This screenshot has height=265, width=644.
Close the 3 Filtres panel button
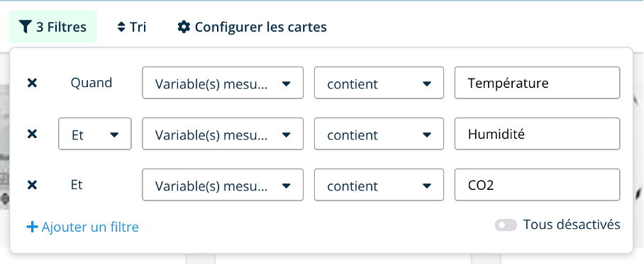point(53,27)
